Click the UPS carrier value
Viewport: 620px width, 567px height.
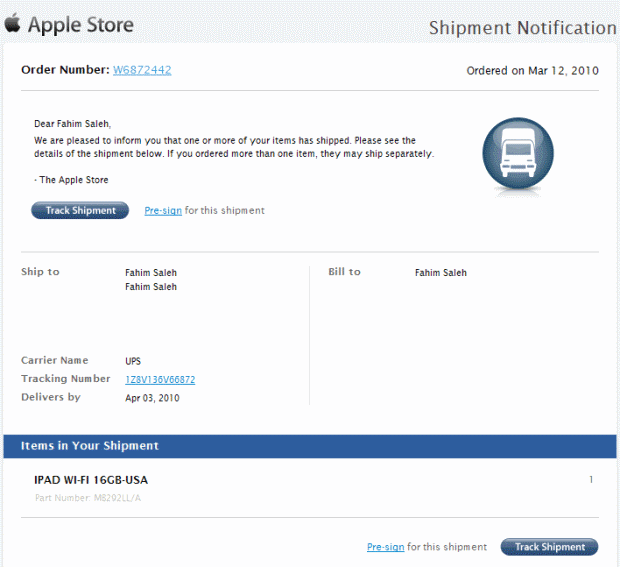click(x=133, y=361)
